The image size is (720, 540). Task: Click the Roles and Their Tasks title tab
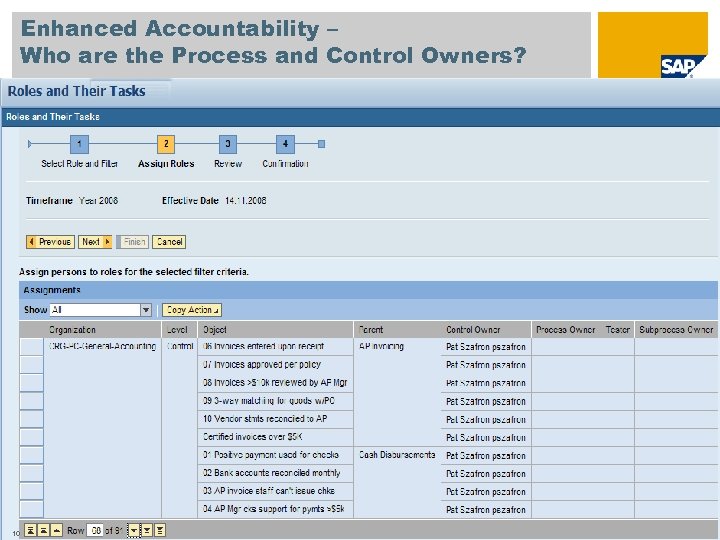click(x=77, y=91)
